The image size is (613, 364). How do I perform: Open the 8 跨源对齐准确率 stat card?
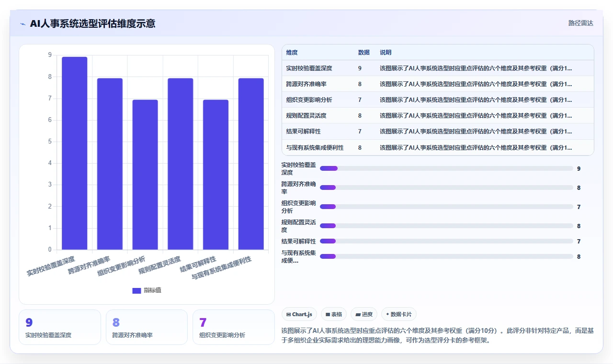pyautogui.click(x=147, y=327)
